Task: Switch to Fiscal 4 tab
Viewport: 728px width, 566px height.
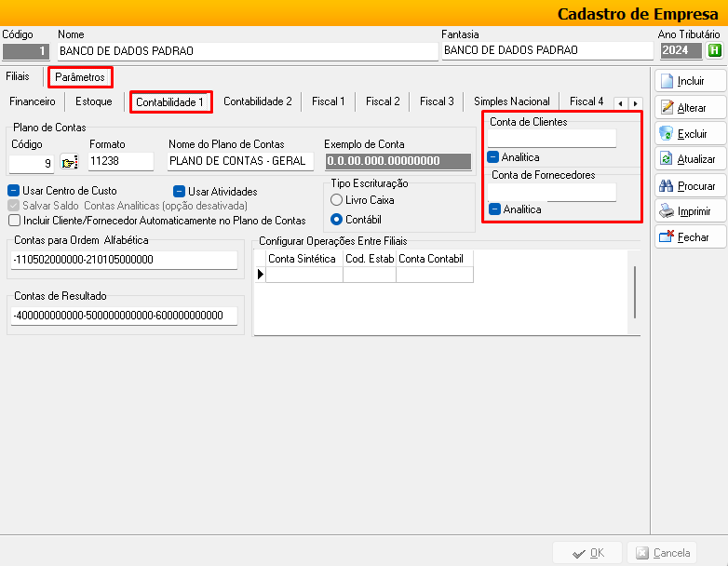Action: (x=586, y=101)
